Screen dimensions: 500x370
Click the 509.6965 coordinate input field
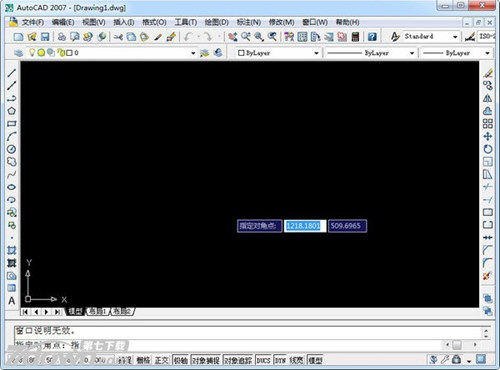pos(347,226)
